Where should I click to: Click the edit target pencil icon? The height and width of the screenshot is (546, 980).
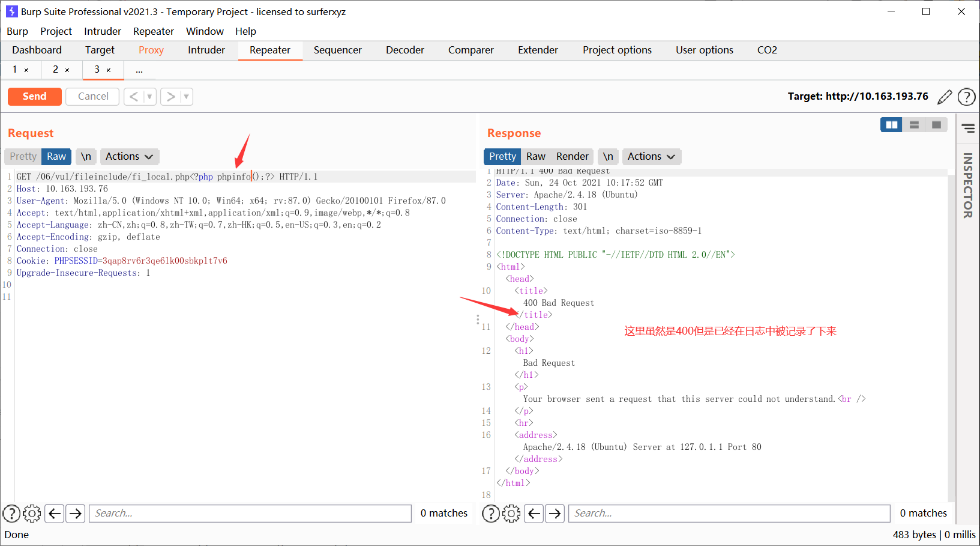point(945,97)
